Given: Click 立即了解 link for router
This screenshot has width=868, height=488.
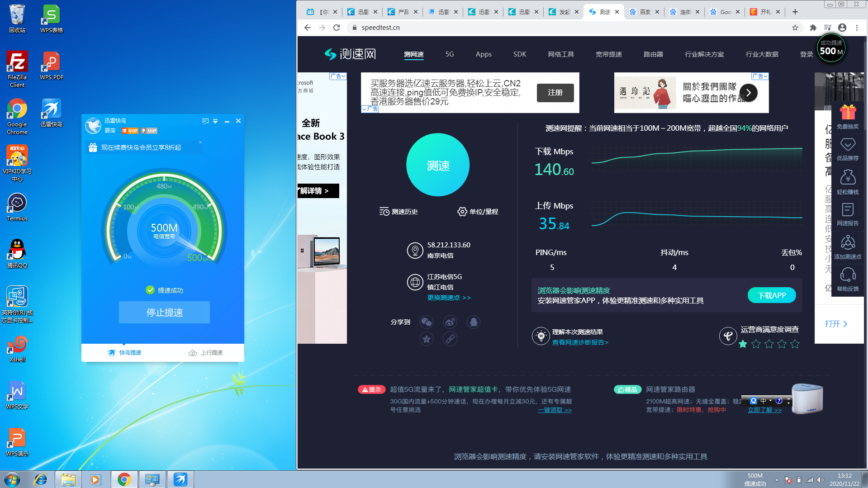Looking at the screenshot, I should tap(764, 410).
